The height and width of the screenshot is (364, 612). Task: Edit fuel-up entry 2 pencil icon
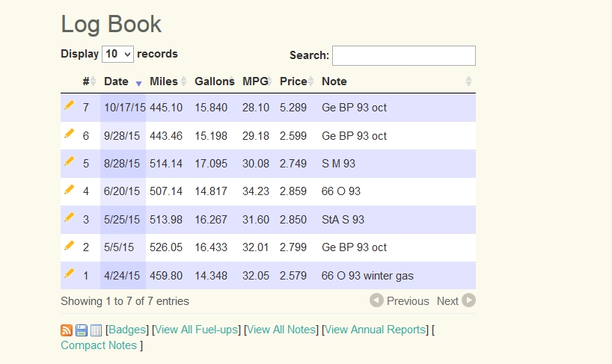coord(69,245)
